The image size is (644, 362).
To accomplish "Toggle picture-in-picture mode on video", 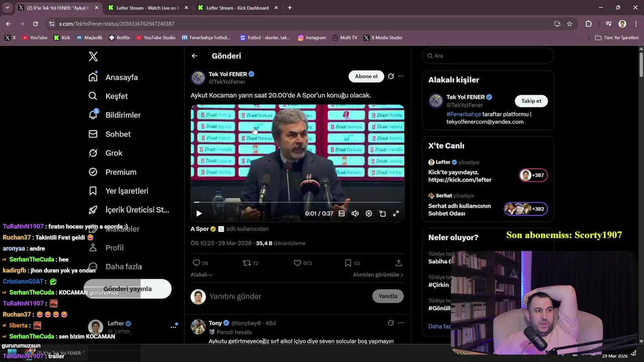I will pos(382,214).
